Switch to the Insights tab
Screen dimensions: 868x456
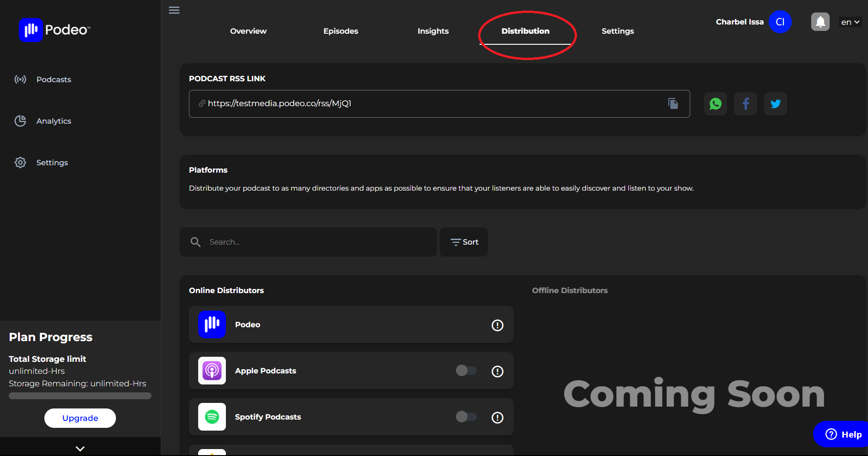click(433, 31)
